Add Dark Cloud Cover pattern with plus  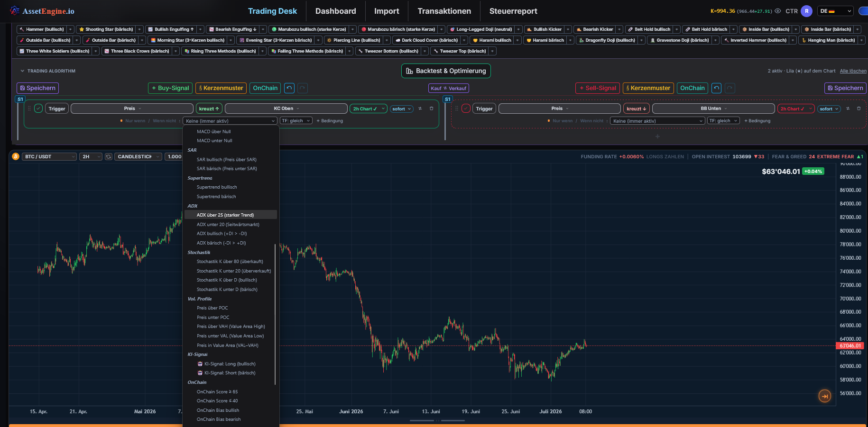(x=464, y=40)
